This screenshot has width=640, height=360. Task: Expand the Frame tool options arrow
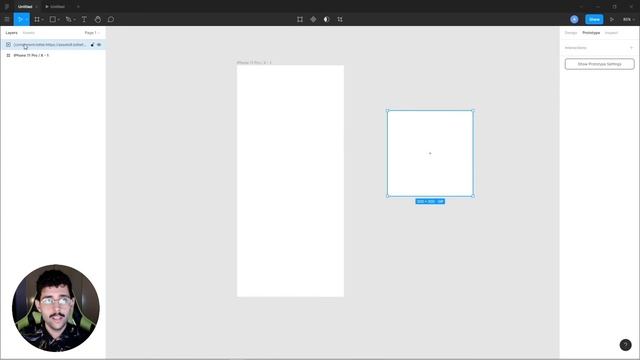click(x=42, y=20)
